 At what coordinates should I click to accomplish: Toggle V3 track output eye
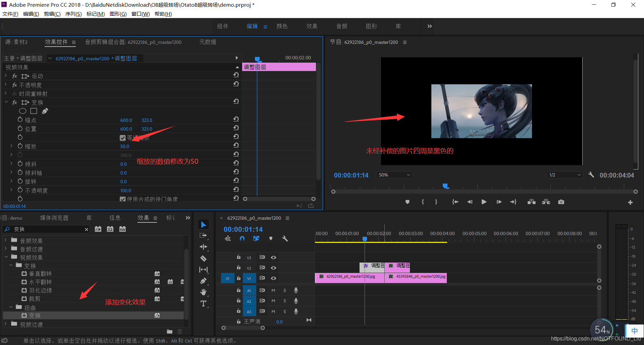tap(274, 257)
